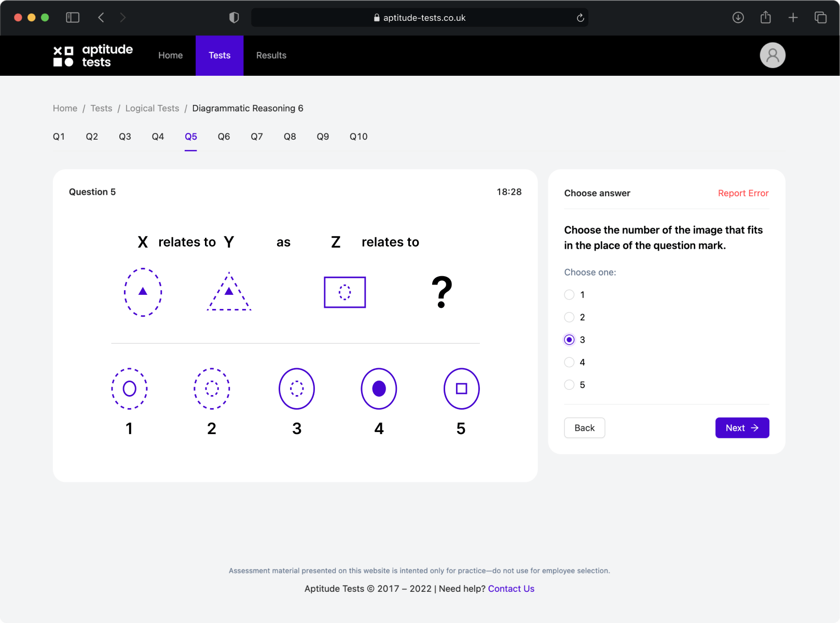This screenshot has width=840, height=623.
Task: Click the tab overview icon
Action: [820, 17]
